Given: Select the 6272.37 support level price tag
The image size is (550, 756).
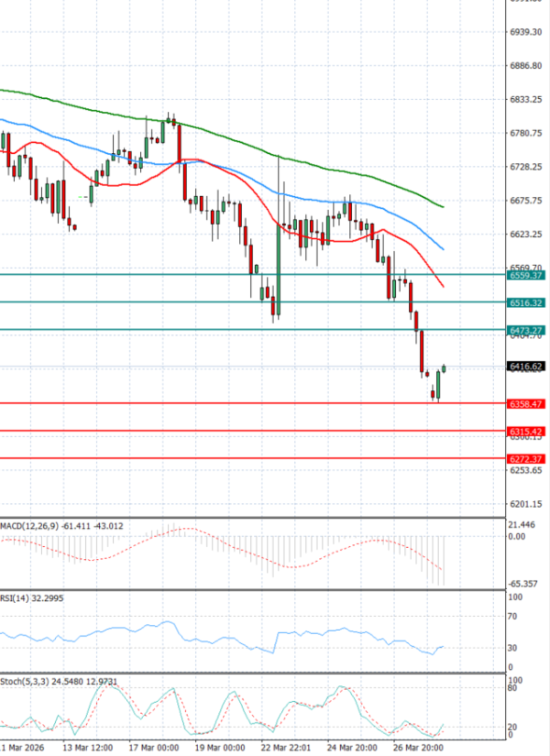Looking at the screenshot, I should pyautogui.click(x=526, y=458).
